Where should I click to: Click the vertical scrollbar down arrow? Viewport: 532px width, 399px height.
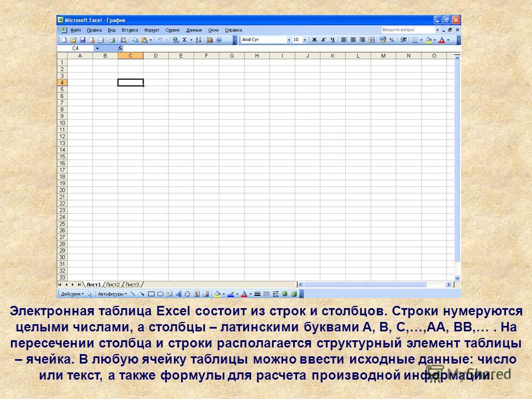[x=457, y=278]
